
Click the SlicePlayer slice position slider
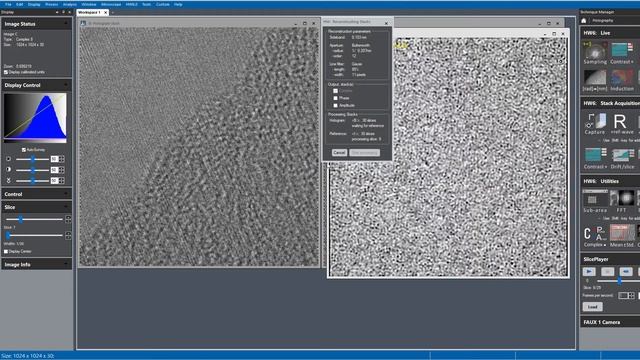coord(618,281)
